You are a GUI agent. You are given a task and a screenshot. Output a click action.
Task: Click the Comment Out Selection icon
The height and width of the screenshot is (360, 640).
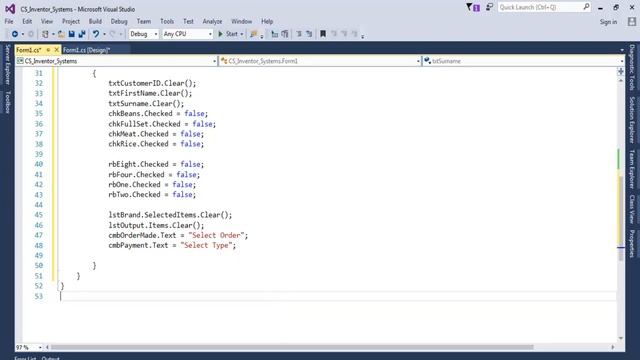(x=274, y=34)
